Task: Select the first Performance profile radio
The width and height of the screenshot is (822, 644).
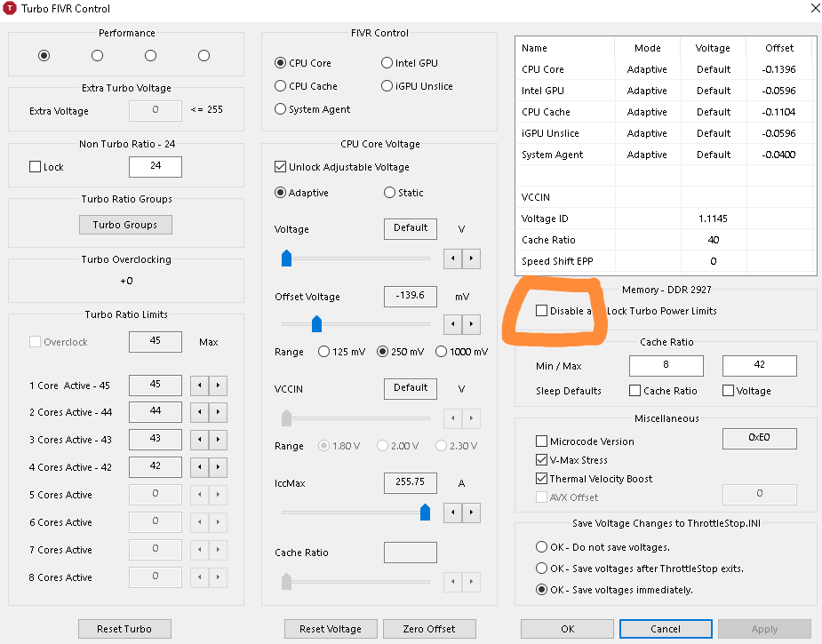Action: point(44,56)
